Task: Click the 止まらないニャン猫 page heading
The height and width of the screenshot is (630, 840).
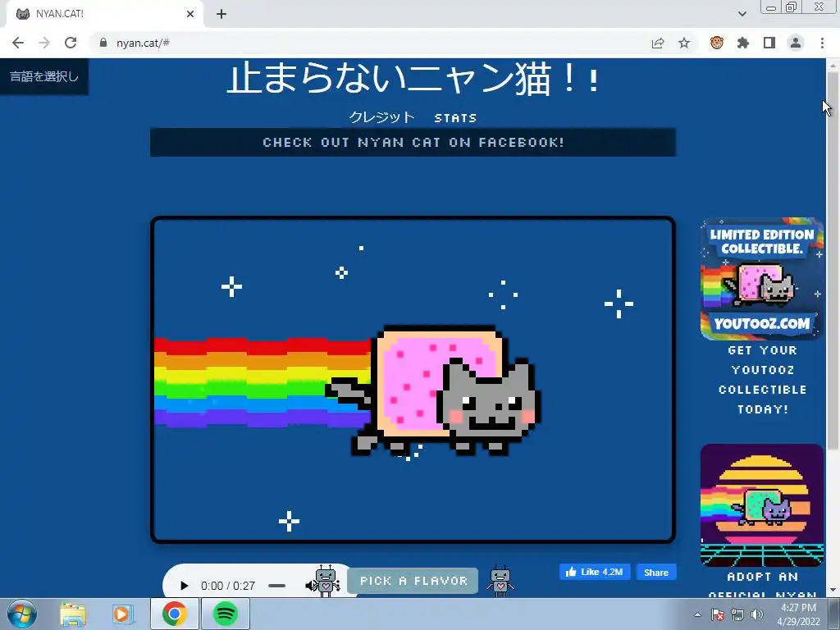Action: point(413,79)
